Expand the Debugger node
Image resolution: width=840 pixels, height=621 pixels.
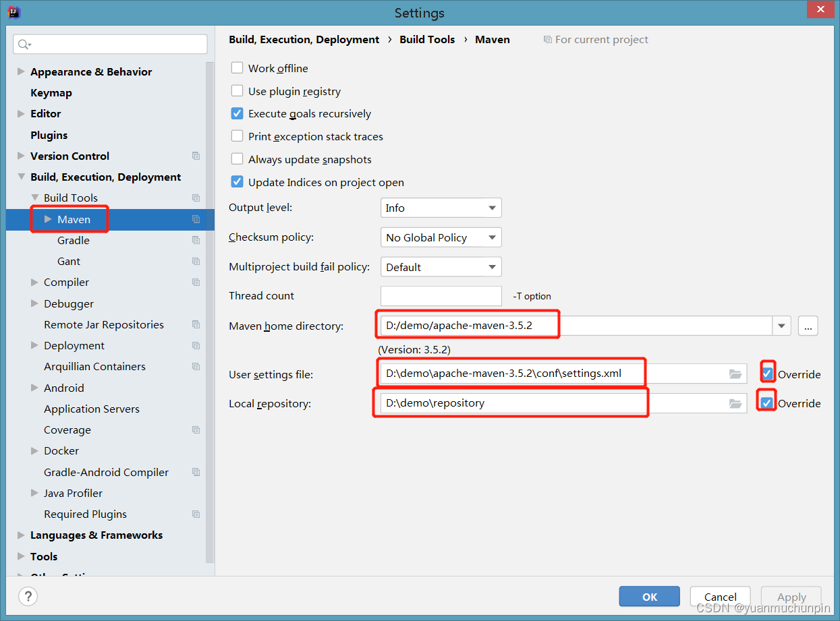coord(34,303)
